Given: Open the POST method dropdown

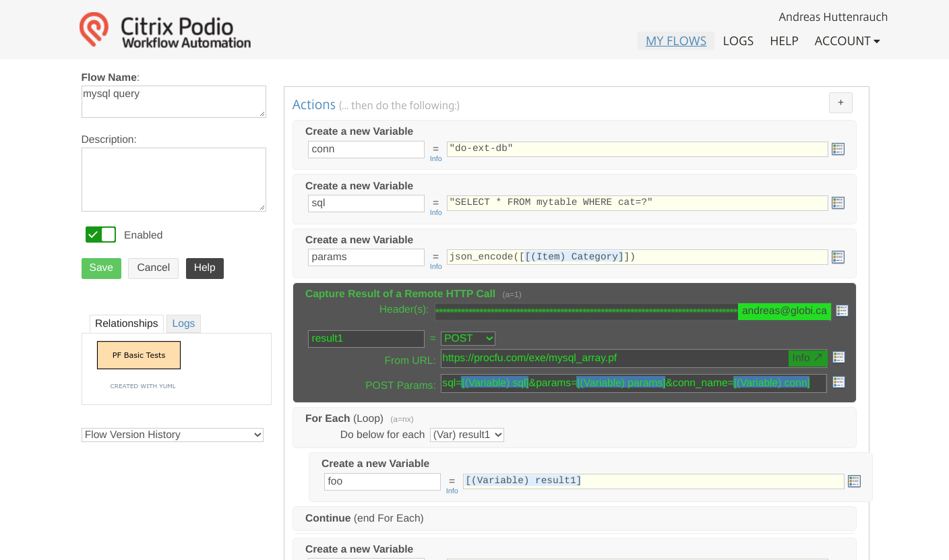Looking at the screenshot, I should [x=468, y=338].
